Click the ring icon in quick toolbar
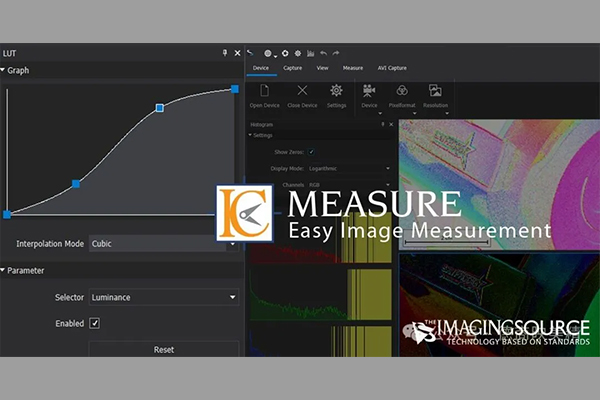600x400 pixels. 285,53
